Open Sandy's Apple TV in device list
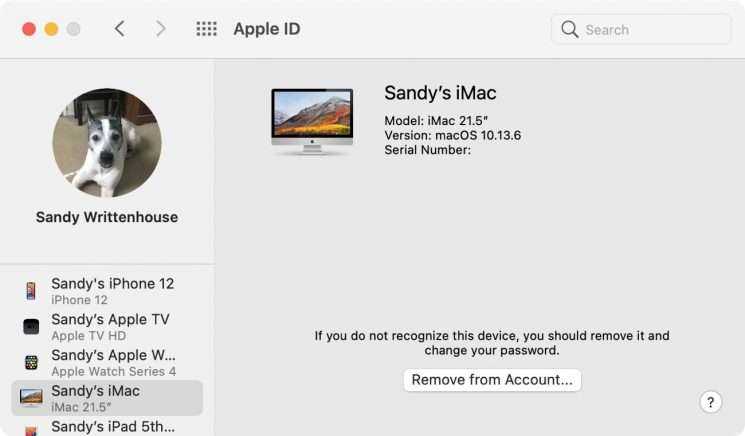745x436 pixels. [x=107, y=327]
